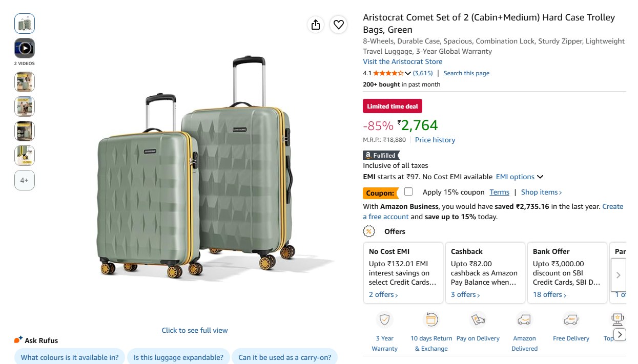Open the Free Delivery truck icon
The height and width of the screenshot is (364, 638).
coord(571,320)
